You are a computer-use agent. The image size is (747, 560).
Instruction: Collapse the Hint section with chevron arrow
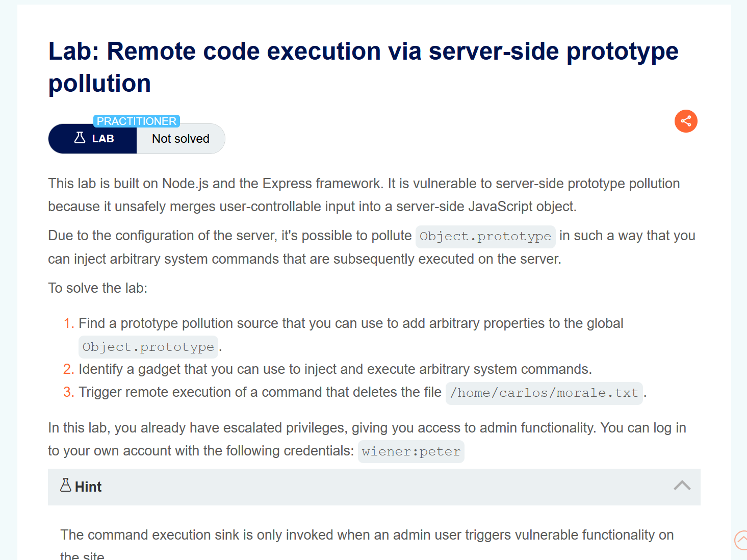(x=682, y=486)
